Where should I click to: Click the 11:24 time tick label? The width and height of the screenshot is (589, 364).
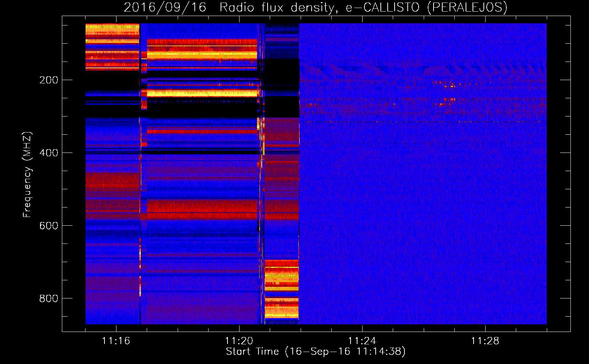pyautogui.click(x=362, y=341)
